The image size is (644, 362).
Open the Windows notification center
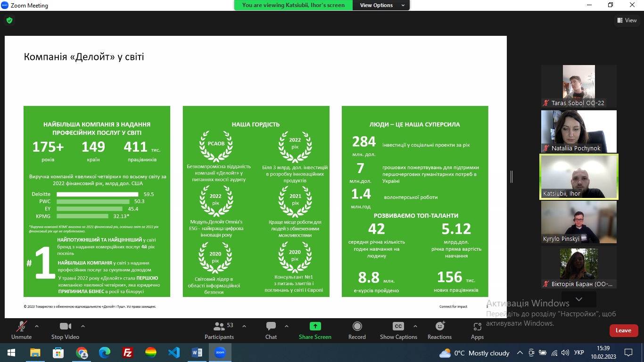(628, 353)
